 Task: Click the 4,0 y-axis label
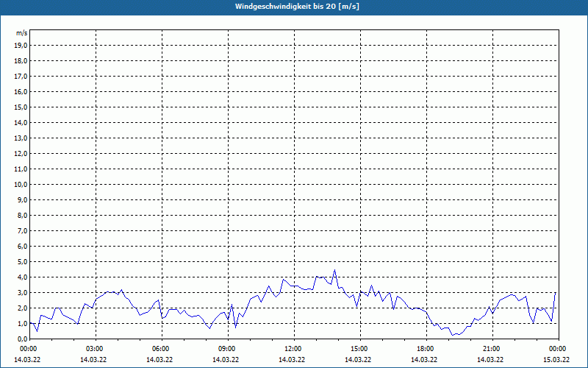tap(23, 277)
